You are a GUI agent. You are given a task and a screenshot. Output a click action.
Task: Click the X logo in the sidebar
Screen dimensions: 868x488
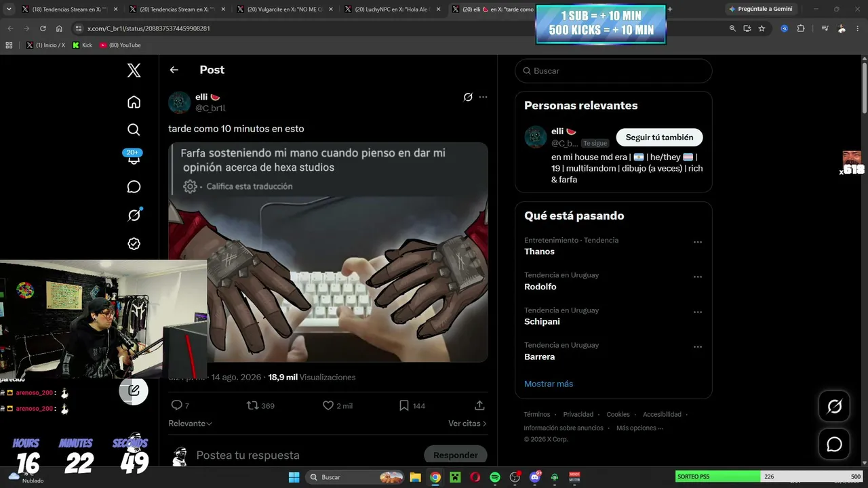click(x=134, y=70)
